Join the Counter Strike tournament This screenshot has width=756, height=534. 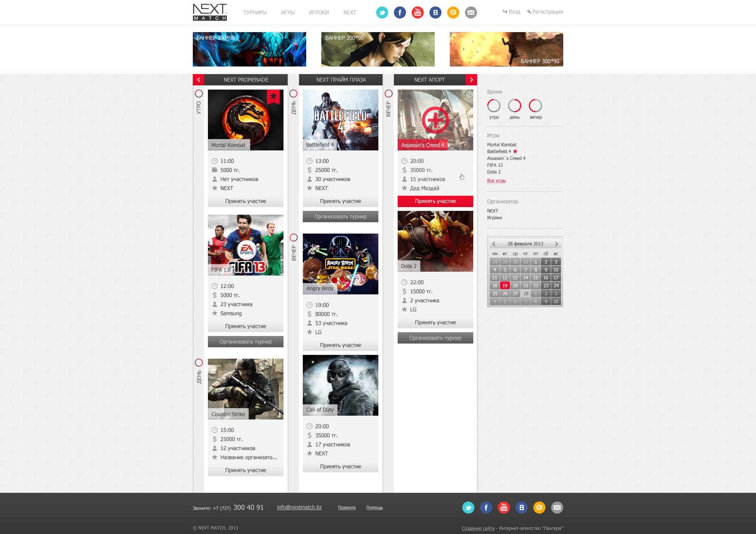click(246, 470)
